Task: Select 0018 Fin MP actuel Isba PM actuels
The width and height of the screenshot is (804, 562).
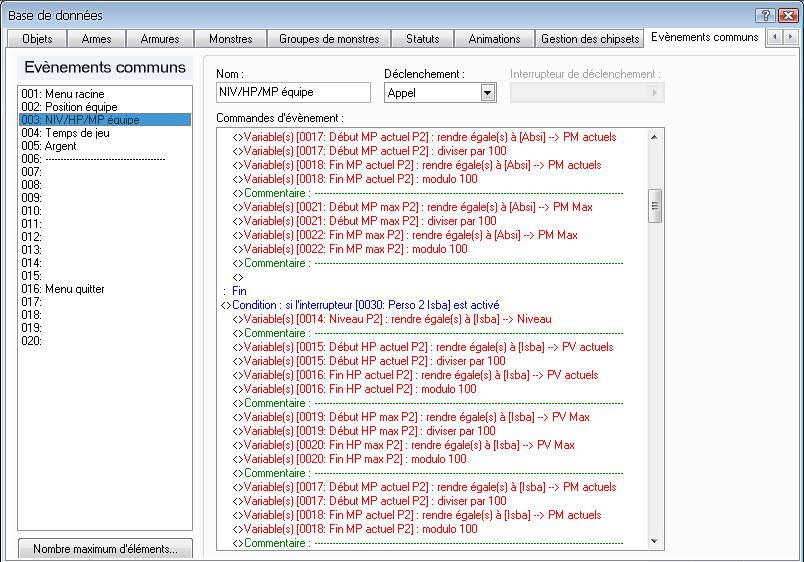Action: tap(417, 515)
